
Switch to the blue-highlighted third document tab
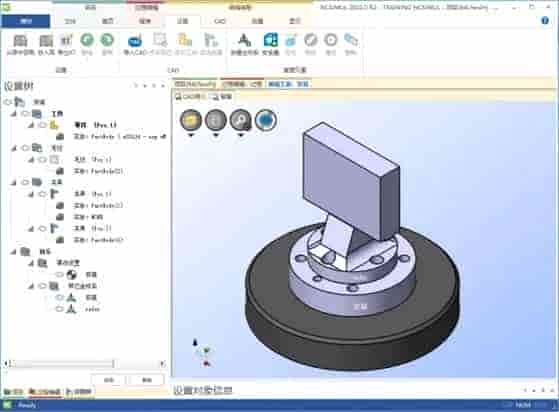[x=288, y=84]
